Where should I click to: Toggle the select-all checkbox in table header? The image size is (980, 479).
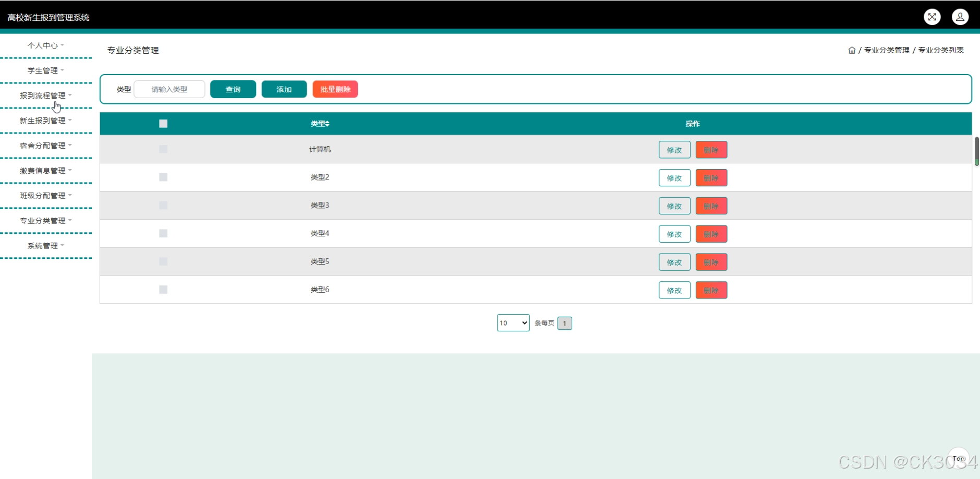[x=163, y=124]
